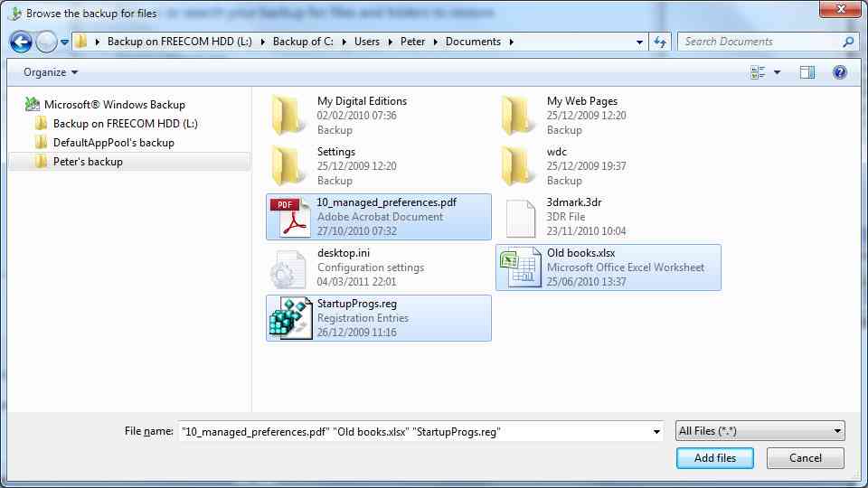The image size is (868, 488).
Task: Navigate to Backup of C: breadcrumb
Action: 303,42
